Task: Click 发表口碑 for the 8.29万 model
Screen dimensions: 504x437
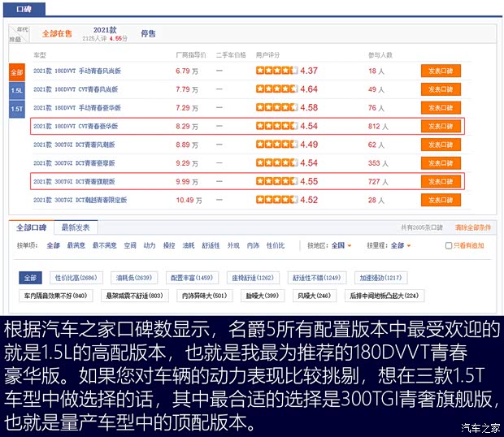Action: pos(441,126)
